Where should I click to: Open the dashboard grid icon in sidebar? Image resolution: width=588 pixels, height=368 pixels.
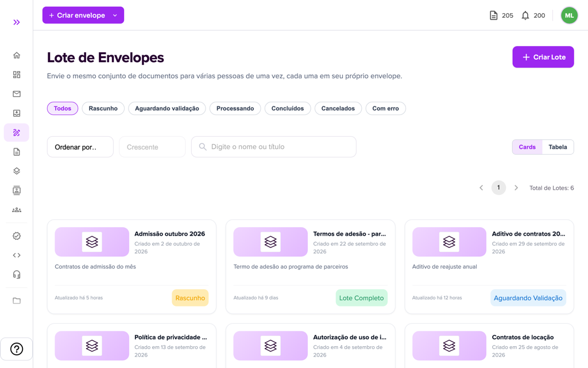point(17,75)
